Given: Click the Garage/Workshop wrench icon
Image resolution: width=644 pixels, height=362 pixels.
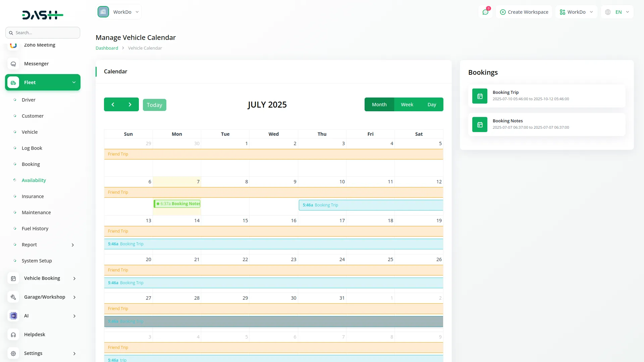Looking at the screenshot, I should coord(13,297).
